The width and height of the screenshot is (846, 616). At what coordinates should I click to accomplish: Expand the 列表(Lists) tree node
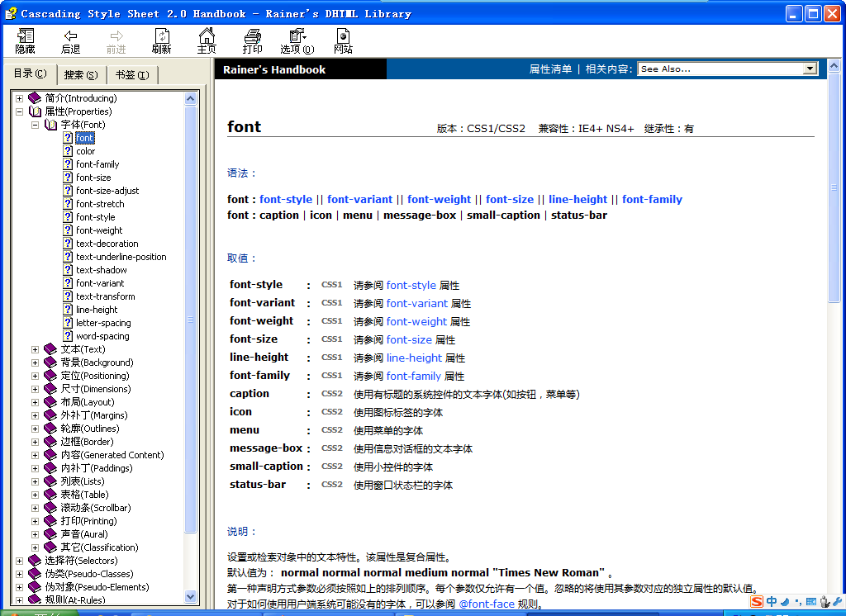tap(35, 481)
